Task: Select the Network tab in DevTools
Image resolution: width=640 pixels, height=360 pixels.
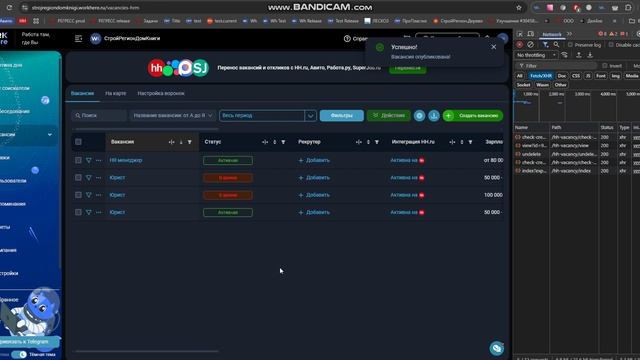Action: [552, 34]
